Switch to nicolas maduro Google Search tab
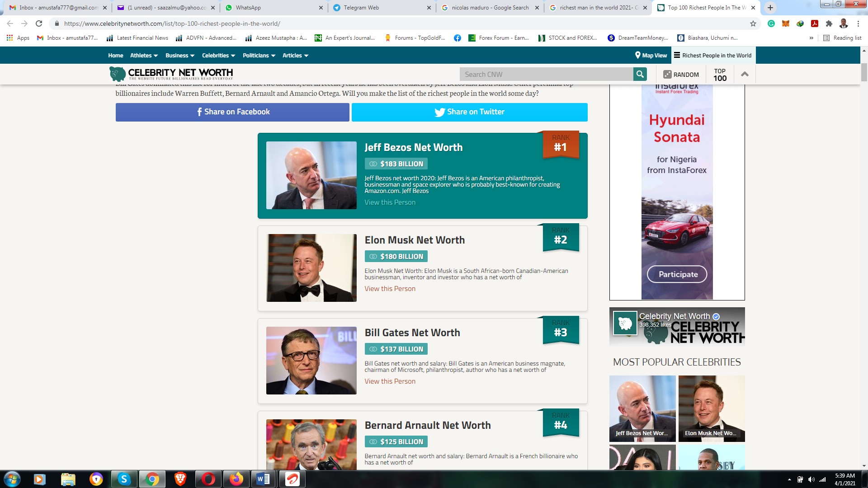This screenshot has width=868, height=488. [490, 8]
